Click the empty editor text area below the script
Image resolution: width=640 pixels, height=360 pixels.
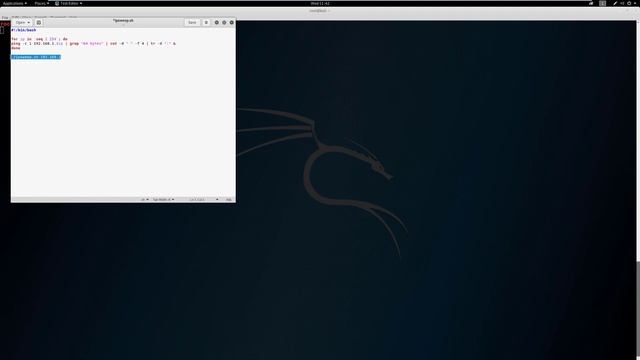pos(123,129)
